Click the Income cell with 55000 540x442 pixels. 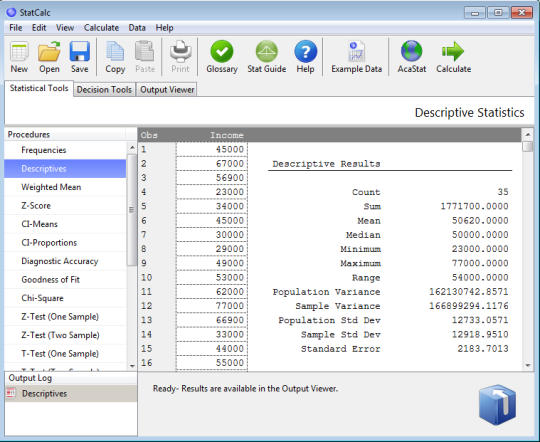(211, 363)
